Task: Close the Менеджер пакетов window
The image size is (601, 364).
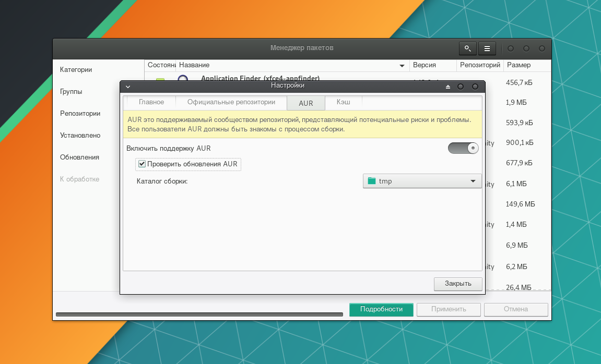Action: coord(542,48)
